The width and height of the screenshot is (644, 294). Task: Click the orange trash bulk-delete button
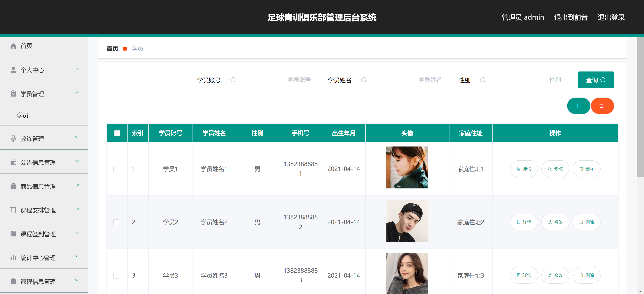(602, 106)
